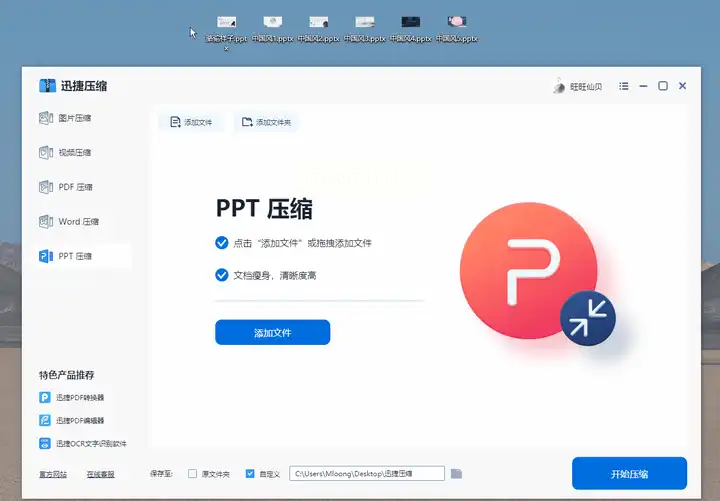Screen dimensions: 720x501
Task: Click the 视频压缩 sidebar icon
Action: click(46, 152)
